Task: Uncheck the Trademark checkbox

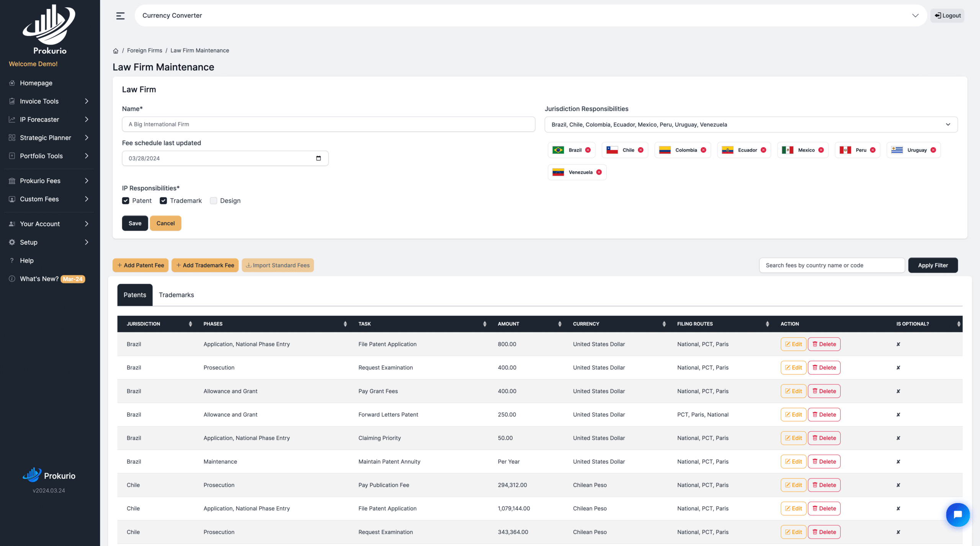Action: tap(163, 201)
